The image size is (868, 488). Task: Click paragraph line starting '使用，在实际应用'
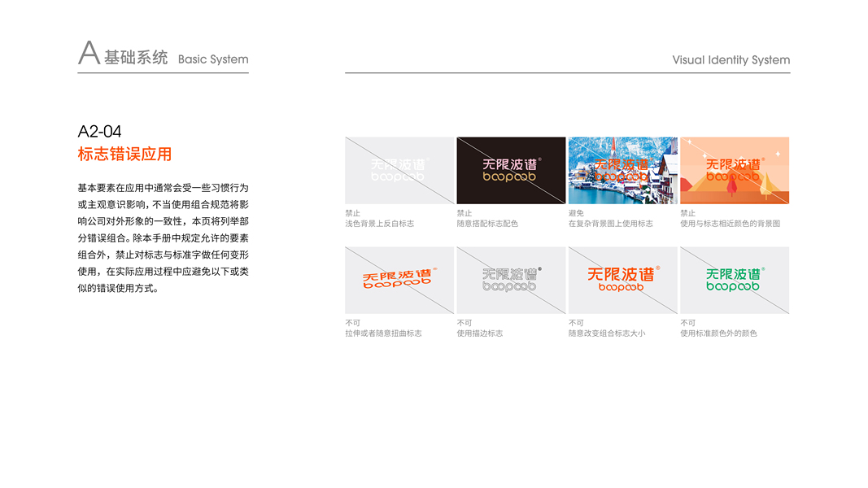(164, 272)
